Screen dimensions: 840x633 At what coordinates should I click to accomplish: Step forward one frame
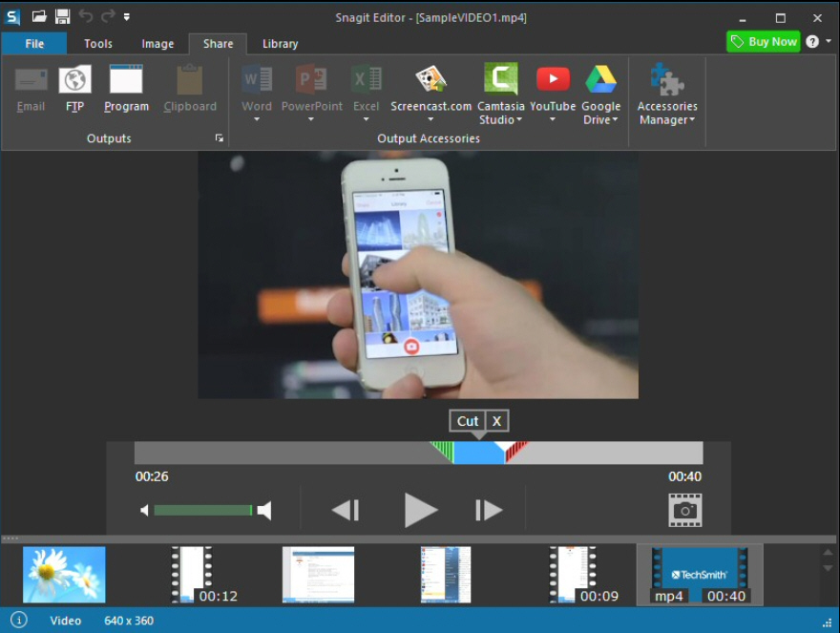pos(489,511)
